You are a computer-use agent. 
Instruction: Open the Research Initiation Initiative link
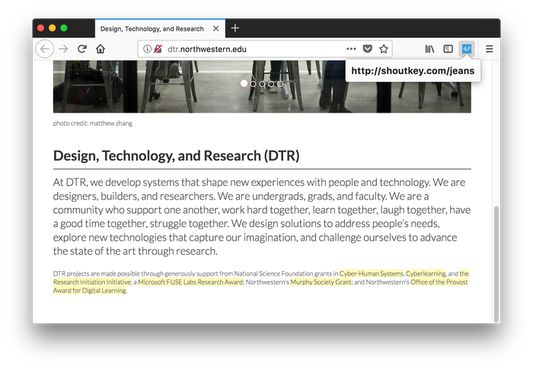point(92,282)
